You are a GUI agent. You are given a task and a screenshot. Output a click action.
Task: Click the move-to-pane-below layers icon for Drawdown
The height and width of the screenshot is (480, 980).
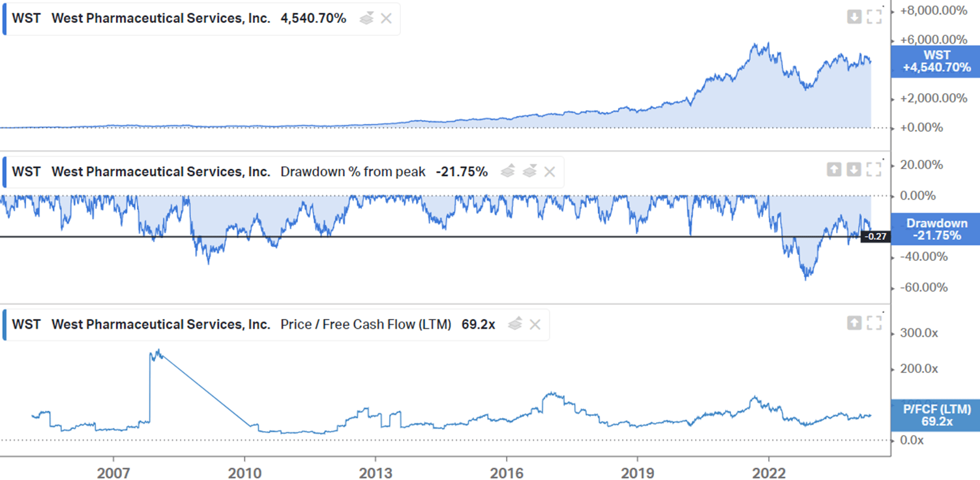point(530,172)
